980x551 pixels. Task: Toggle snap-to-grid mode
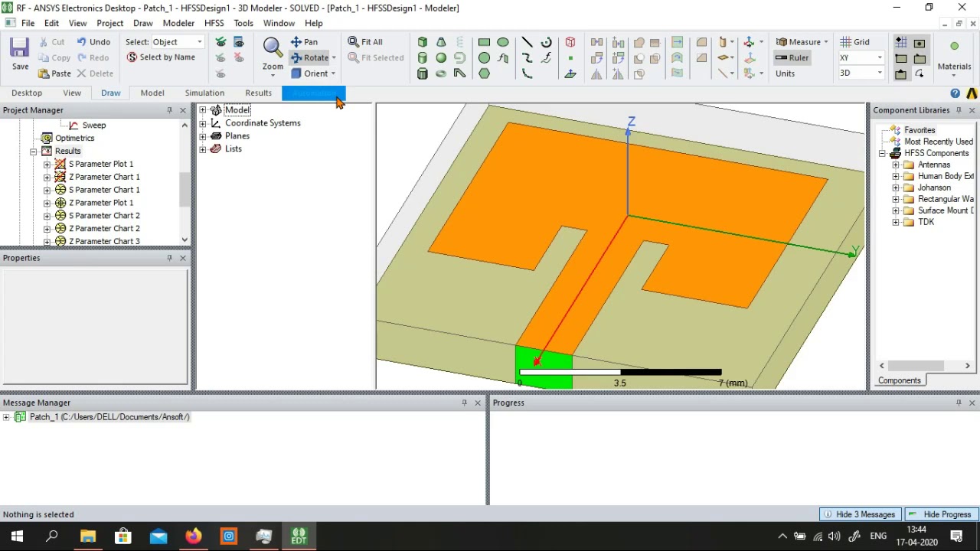pos(901,42)
